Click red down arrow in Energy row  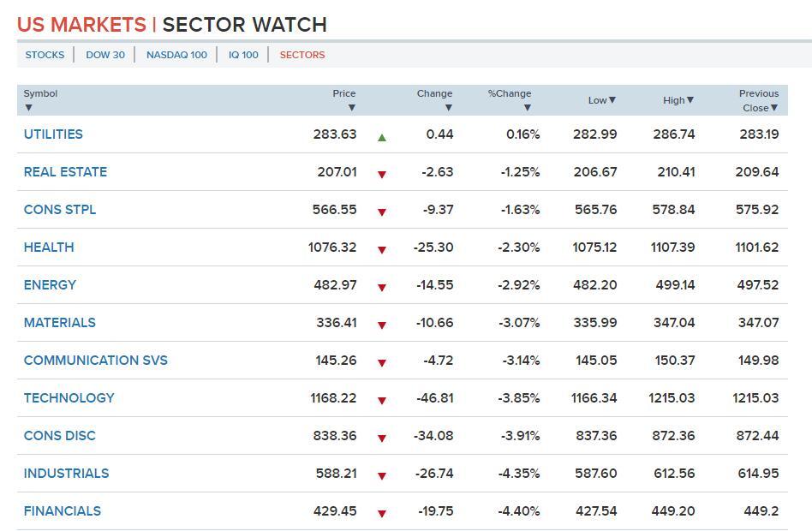point(382,288)
